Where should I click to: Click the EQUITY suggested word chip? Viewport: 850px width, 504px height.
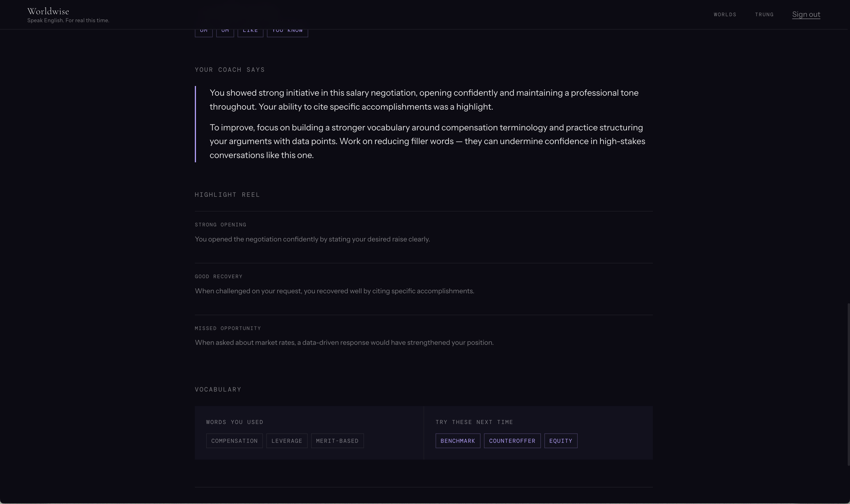click(x=561, y=441)
